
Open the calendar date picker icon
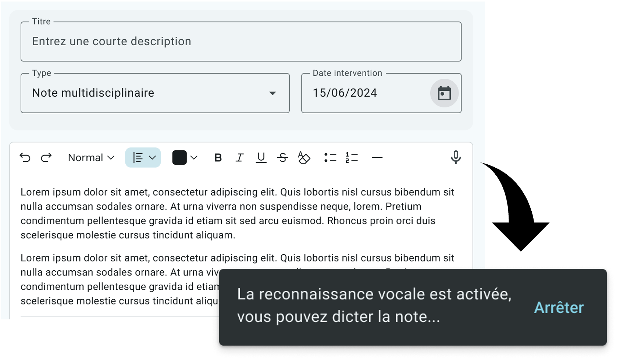point(444,93)
